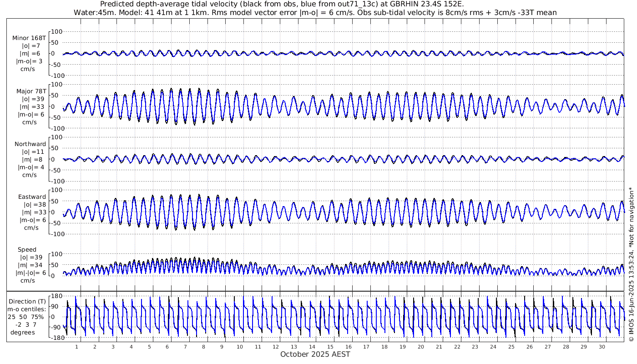This screenshot has height=364, width=637.
Task: Select day 22 on the date axis
Action: 457,347
